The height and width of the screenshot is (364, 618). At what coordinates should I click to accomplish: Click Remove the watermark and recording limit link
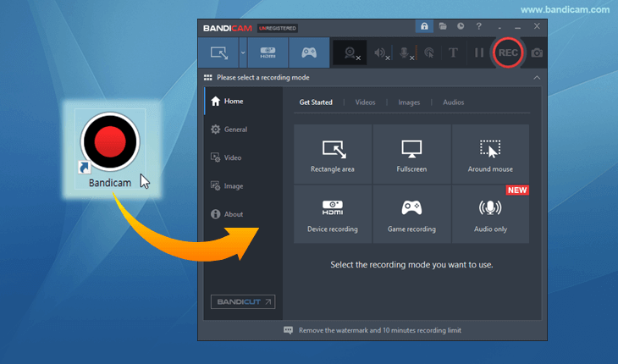pos(380,330)
